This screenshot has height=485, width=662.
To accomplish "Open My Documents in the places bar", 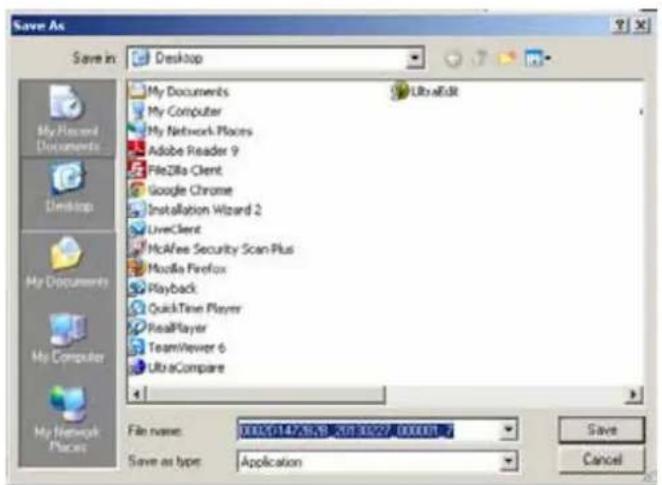I will click(x=67, y=263).
